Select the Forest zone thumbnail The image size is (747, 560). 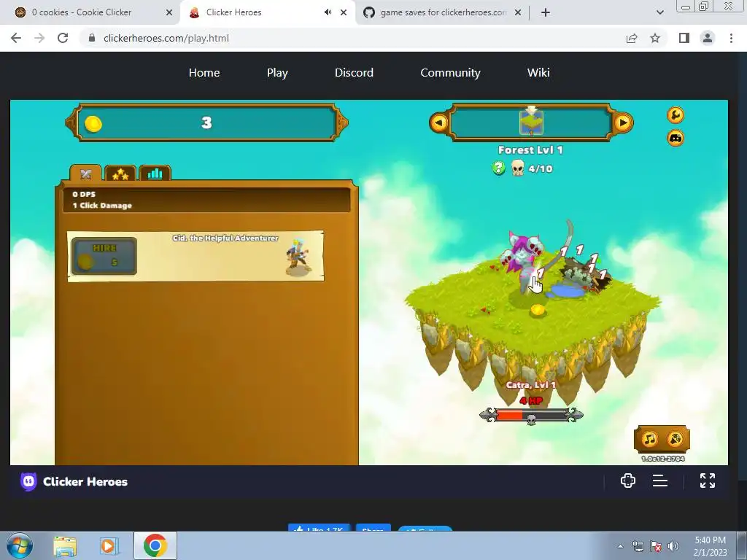[x=531, y=122]
